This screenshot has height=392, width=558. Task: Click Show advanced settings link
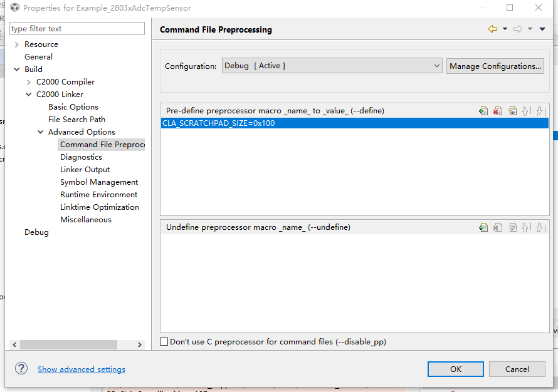point(82,369)
